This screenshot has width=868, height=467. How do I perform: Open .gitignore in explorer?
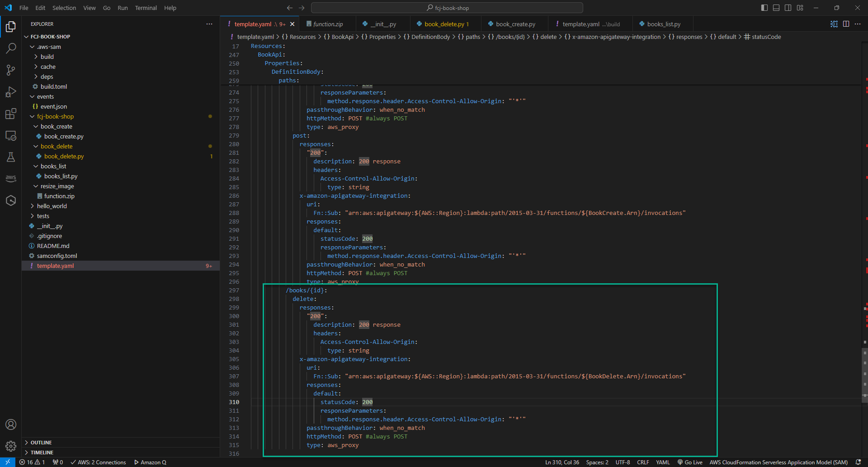[121, 236]
